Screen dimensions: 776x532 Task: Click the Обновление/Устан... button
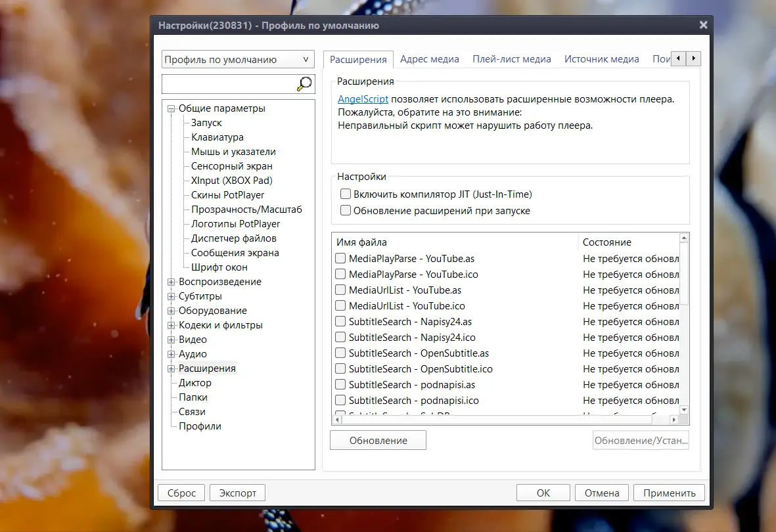pyautogui.click(x=641, y=441)
